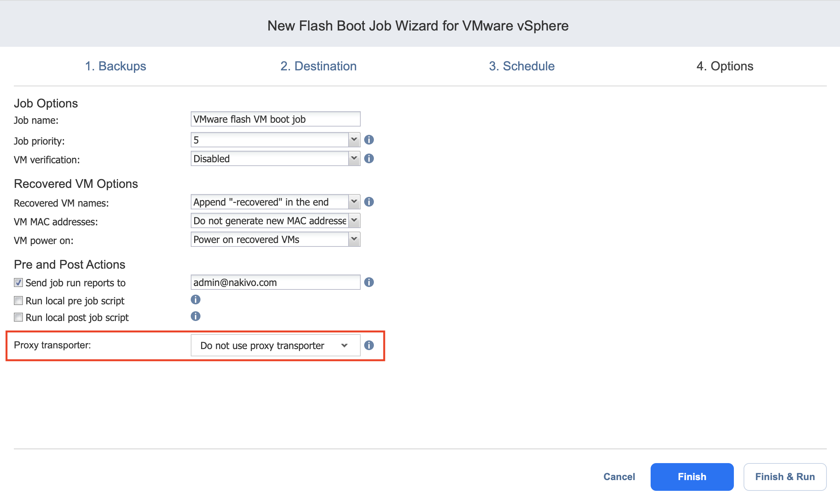This screenshot has height=504, width=840.
Task: Click the VM MAC addresses label
Action: [x=56, y=222]
